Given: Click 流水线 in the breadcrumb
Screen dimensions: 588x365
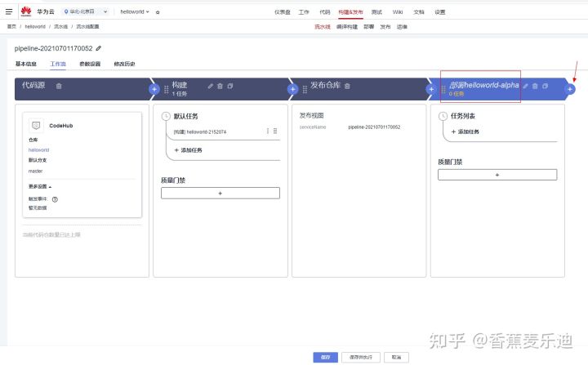Looking at the screenshot, I should [60, 27].
